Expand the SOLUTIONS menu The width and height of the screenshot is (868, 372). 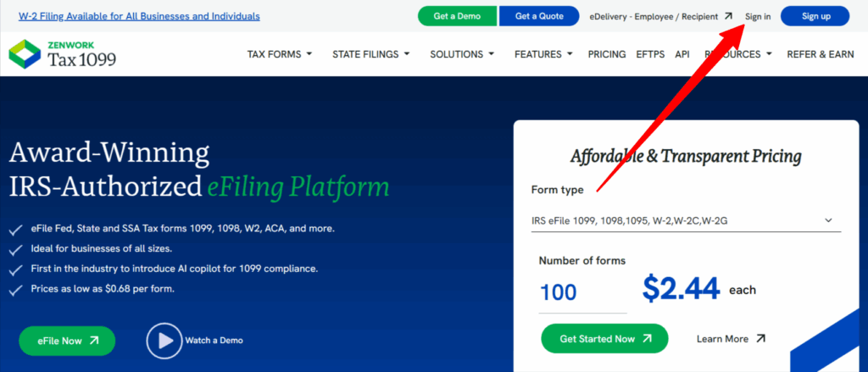462,54
